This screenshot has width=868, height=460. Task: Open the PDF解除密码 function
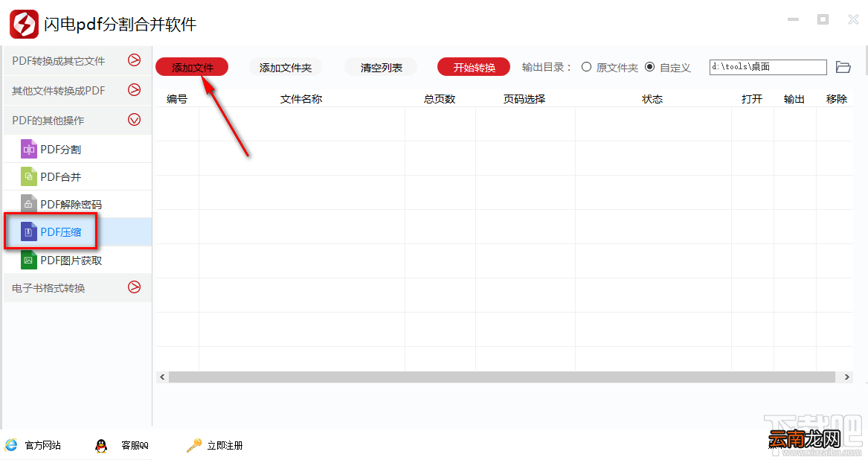pyautogui.click(x=77, y=205)
